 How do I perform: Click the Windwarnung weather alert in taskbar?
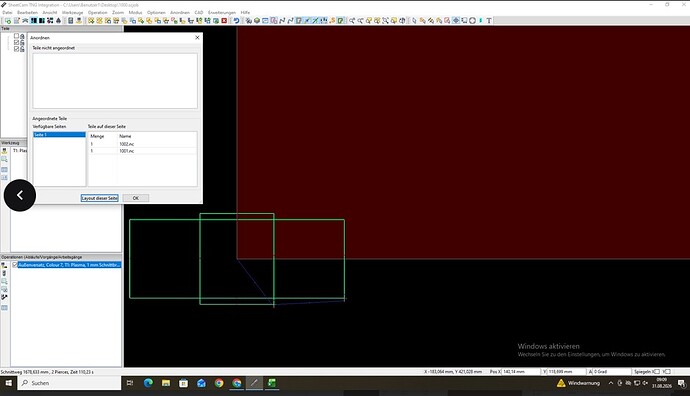[578, 383]
